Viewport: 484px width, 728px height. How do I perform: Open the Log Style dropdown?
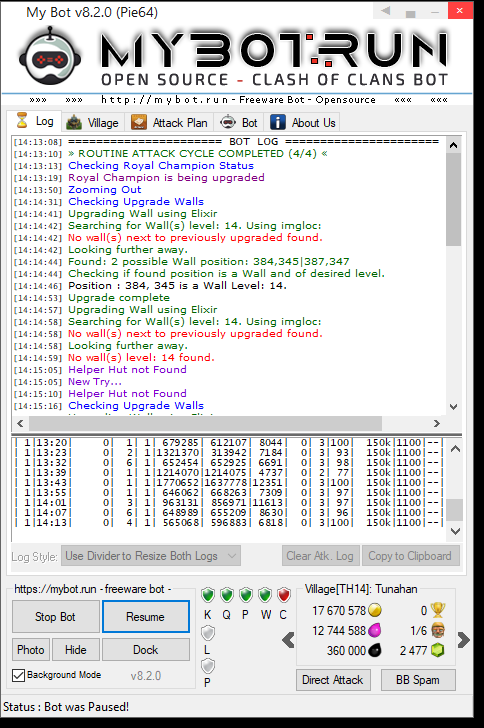151,556
